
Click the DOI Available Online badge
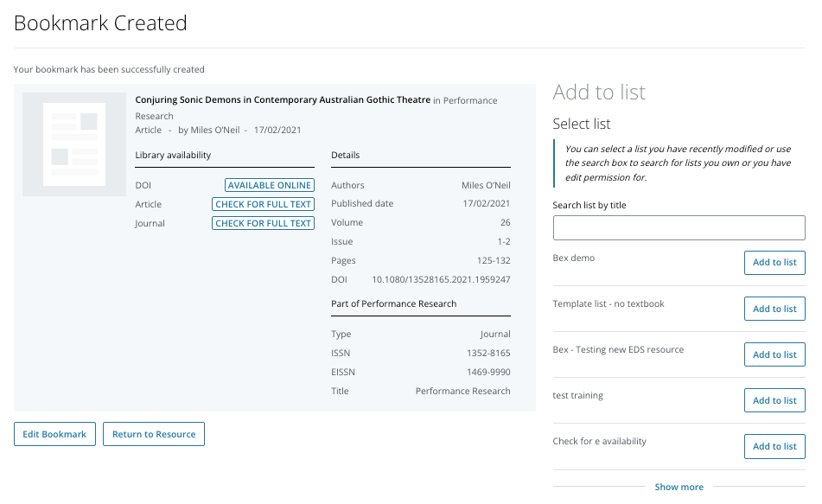(269, 185)
